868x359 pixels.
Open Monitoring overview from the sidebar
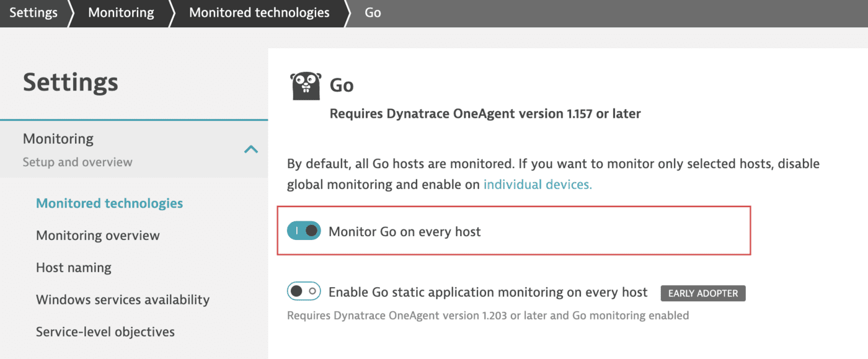[97, 235]
